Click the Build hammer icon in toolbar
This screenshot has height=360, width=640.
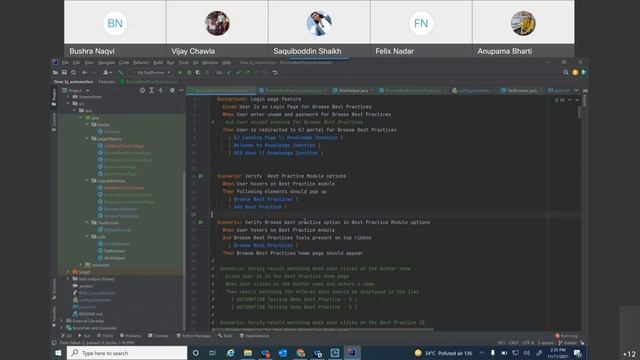[120, 72]
